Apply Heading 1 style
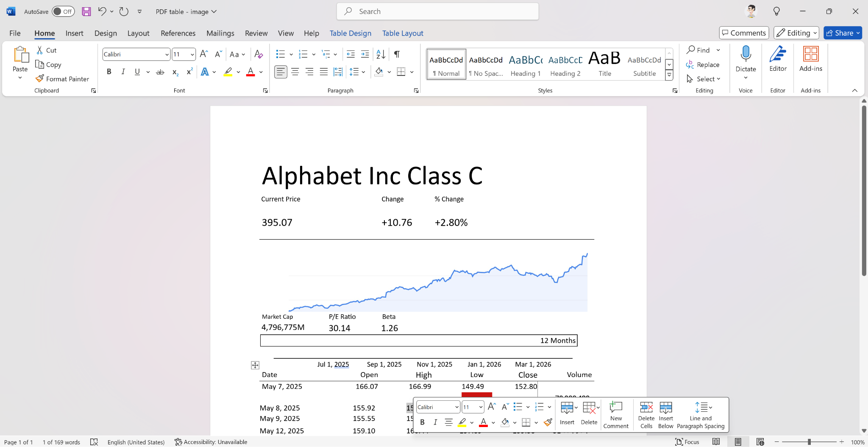Image resolution: width=868 pixels, height=447 pixels. tap(526, 64)
